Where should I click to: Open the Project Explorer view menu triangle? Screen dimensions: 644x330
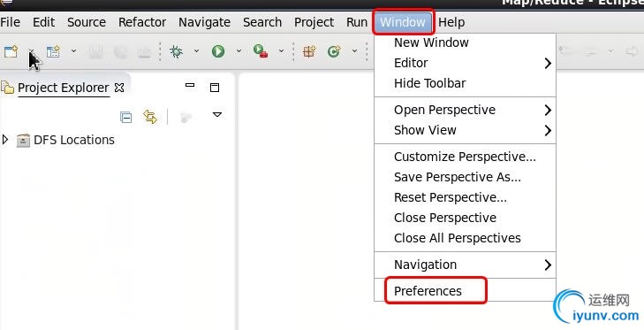217,115
